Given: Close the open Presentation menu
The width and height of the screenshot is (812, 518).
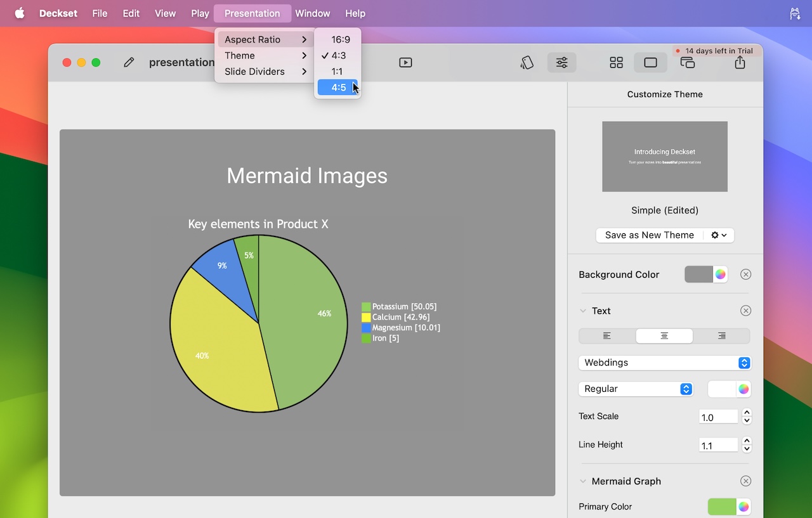Looking at the screenshot, I should coord(252,13).
